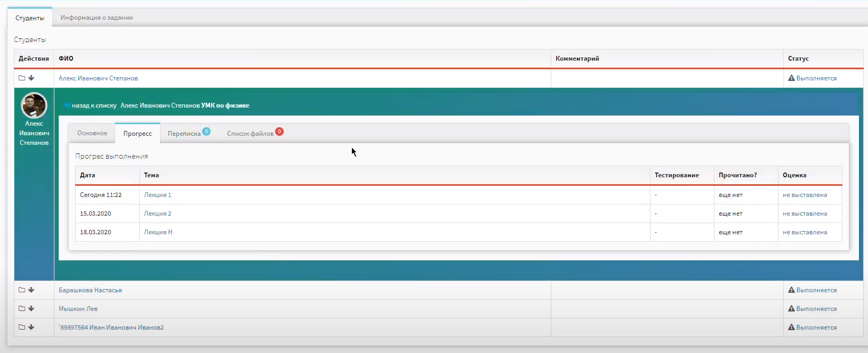Switch to the Студенты tab
Viewport: 868px width, 353px height.
[30, 18]
